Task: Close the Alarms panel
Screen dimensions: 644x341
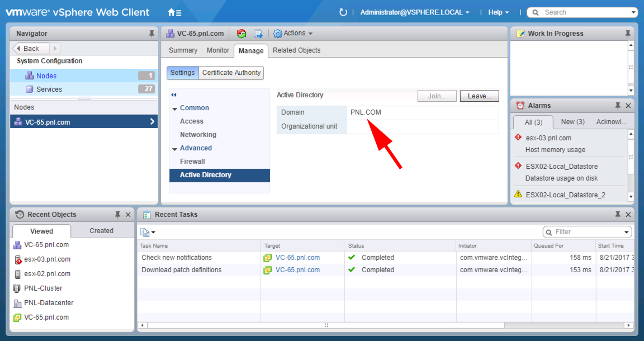Action: (x=628, y=106)
